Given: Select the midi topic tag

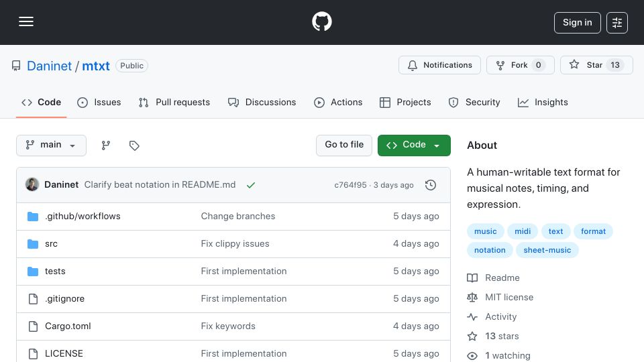Looking at the screenshot, I should coord(523,231).
